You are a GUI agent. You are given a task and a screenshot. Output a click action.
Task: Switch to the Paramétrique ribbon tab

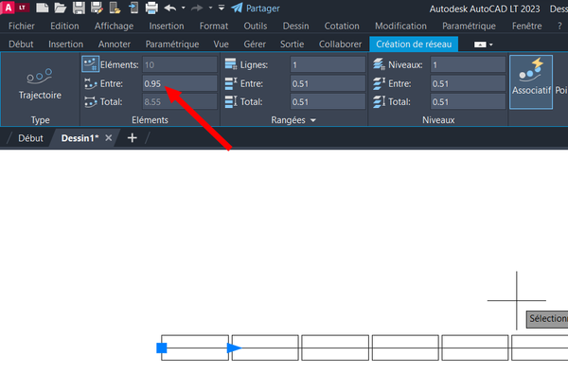pyautogui.click(x=172, y=45)
